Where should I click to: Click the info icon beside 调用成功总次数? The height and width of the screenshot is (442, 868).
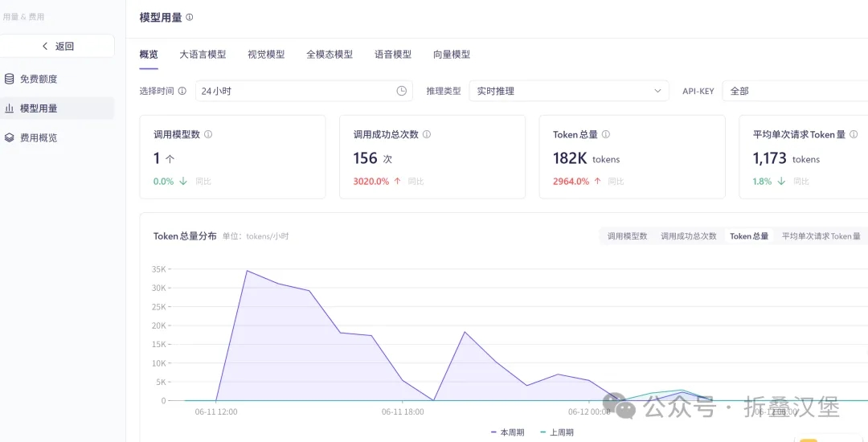[x=427, y=134]
